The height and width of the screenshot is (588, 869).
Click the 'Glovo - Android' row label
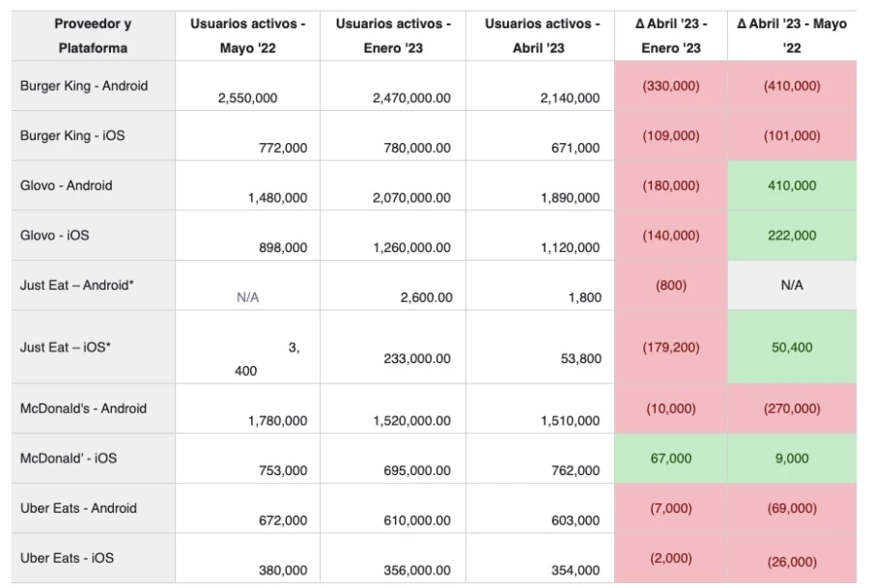(x=93, y=185)
